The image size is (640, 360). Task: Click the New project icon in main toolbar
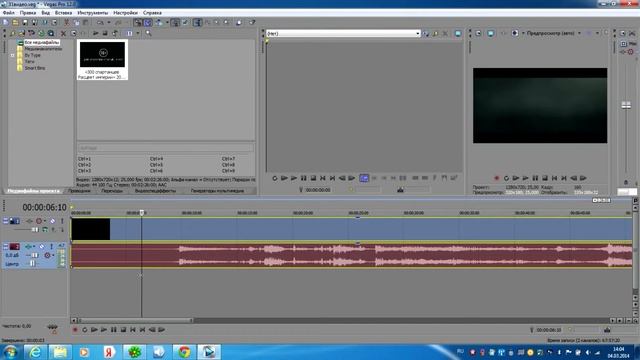5,22
